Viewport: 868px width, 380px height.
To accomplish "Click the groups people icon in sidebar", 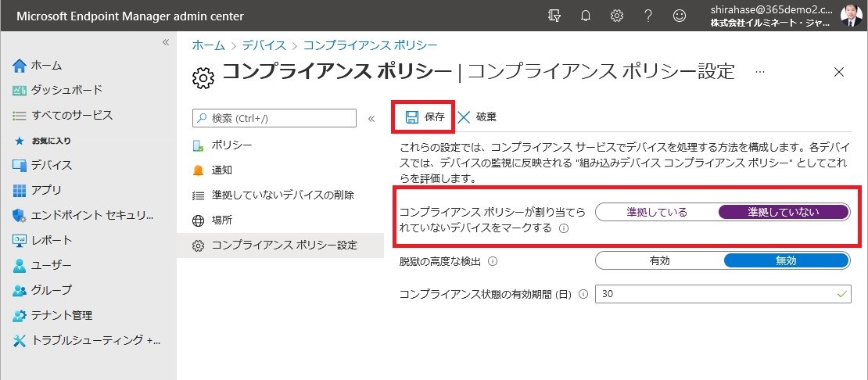I will (x=20, y=290).
